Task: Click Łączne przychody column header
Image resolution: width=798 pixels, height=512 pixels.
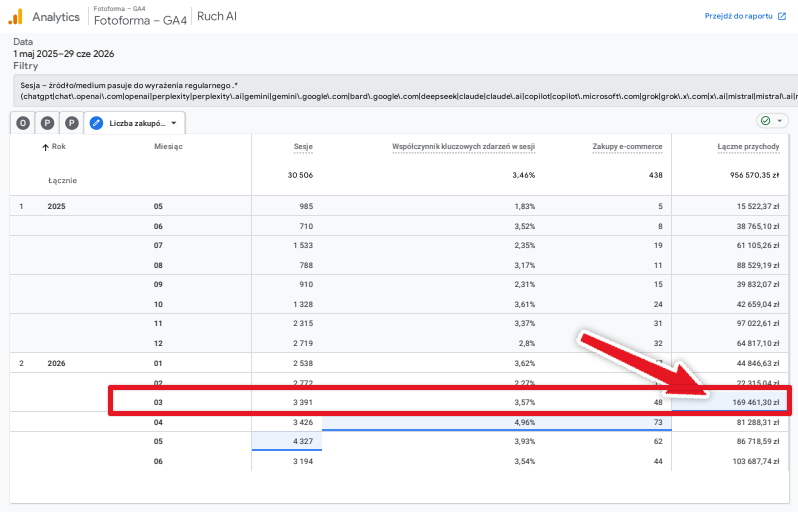Action: point(748,147)
